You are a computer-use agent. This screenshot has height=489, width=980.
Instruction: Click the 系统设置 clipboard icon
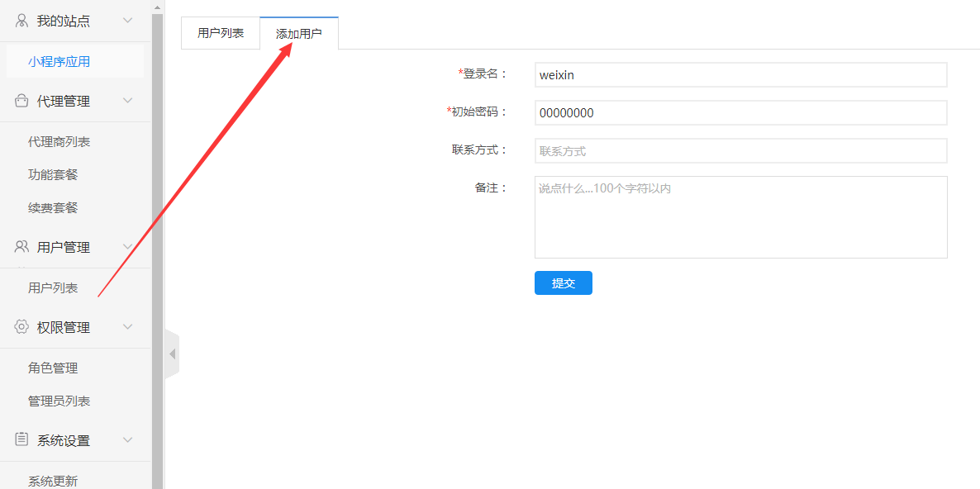point(21,439)
